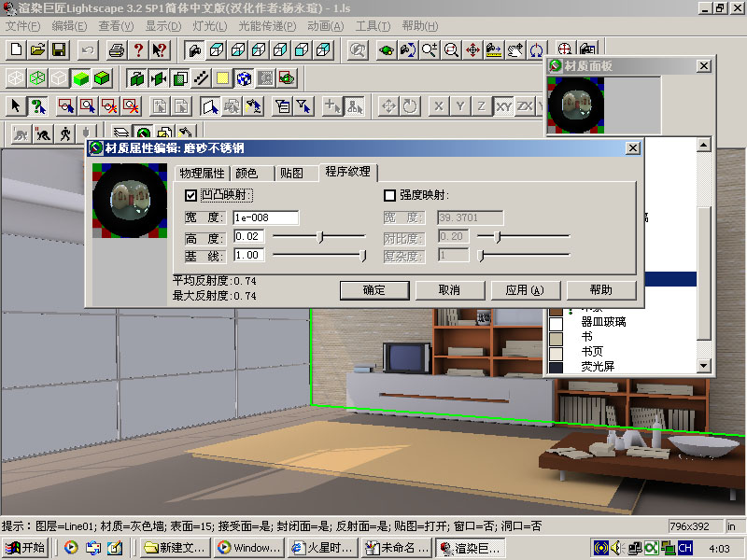The image size is (747, 560).
Task: Switch to the 物理属性 tab
Action: point(202,174)
